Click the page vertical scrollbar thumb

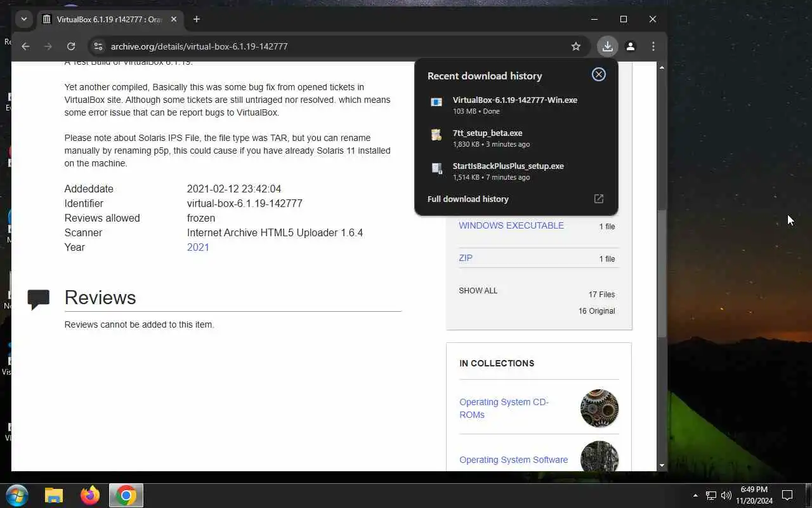click(662, 273)
